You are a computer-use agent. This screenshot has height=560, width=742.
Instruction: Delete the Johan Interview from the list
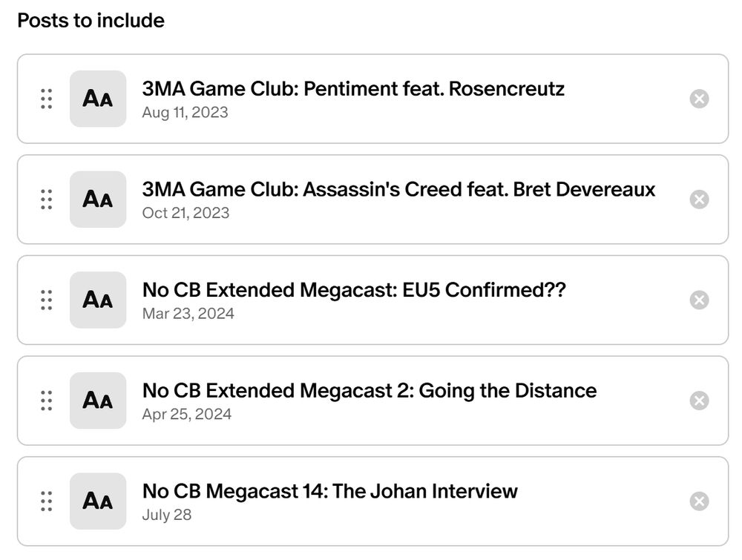click(698, 501)
